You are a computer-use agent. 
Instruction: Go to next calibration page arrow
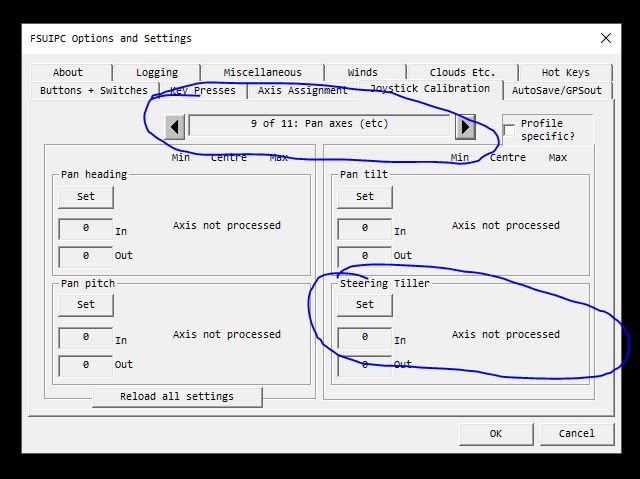point(465,127)
